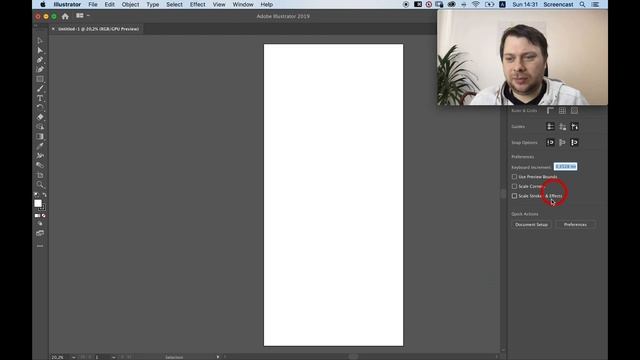Open the Select menu
This screenshot has width=640, height=360.
click(174, 4)
